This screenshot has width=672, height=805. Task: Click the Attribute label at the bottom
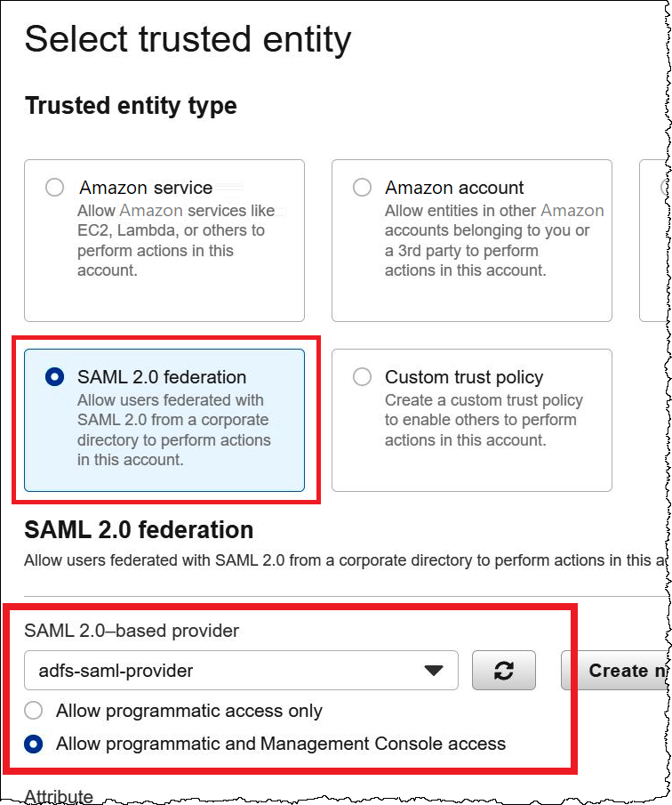point(59,795)
